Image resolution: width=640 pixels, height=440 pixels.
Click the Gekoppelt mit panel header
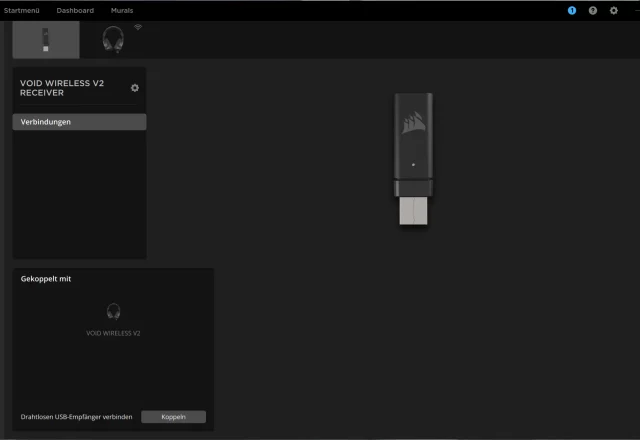pos(46,279)
